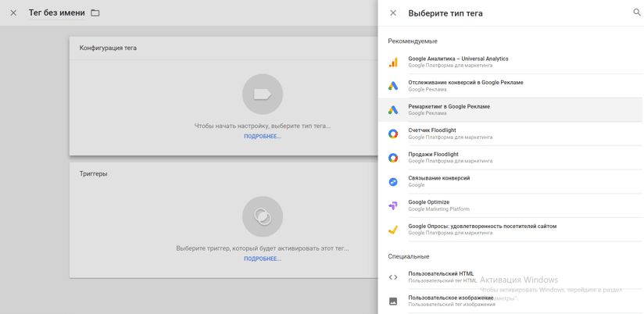This screenshot has height=314, width=644.
Task: Click the Продажи Floodlight ring icon
Action: [x=393, y=158]
